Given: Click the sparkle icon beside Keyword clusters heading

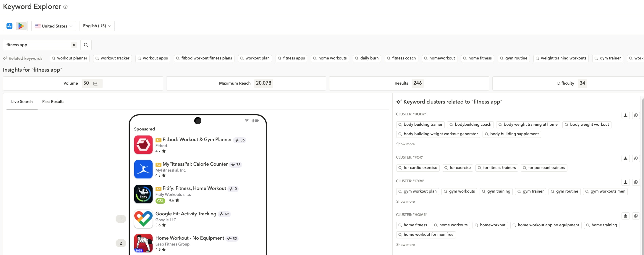Looking at the screenshot, I should coord(399,102).
